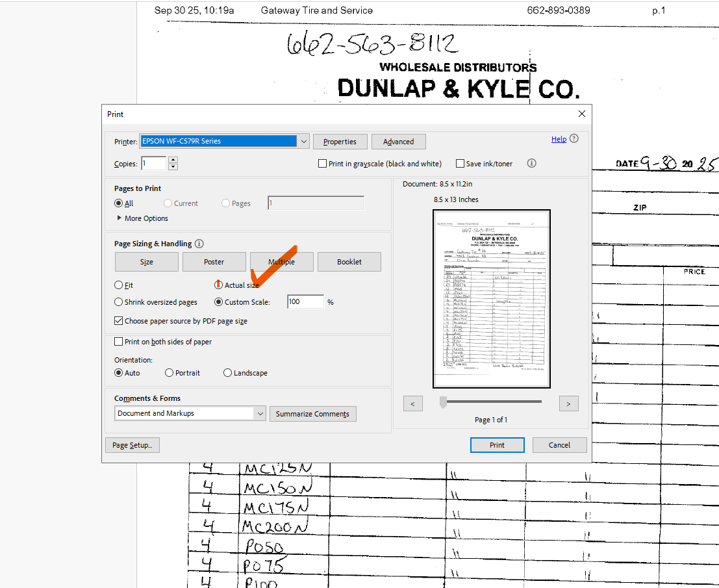Click handwritten "MC150N" entry in document
Viewport: 719px width, 588px height.
(x=278, y=487)
